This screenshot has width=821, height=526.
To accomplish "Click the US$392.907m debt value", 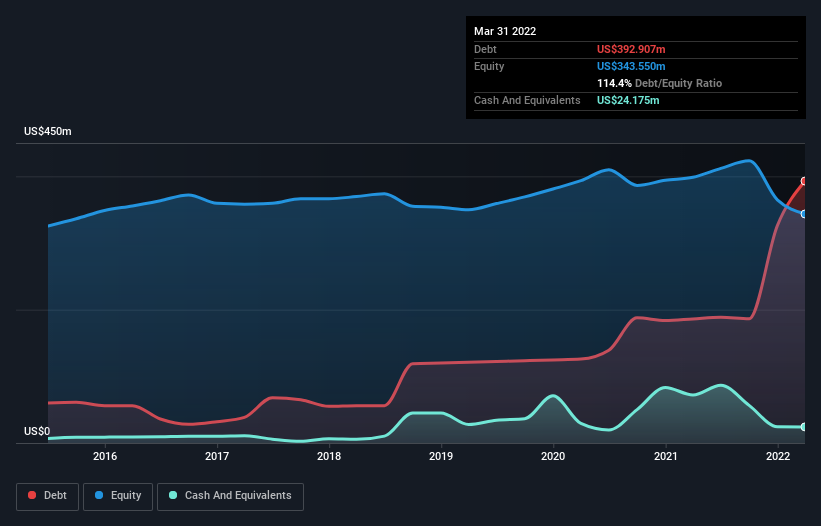I will (631, 49).
